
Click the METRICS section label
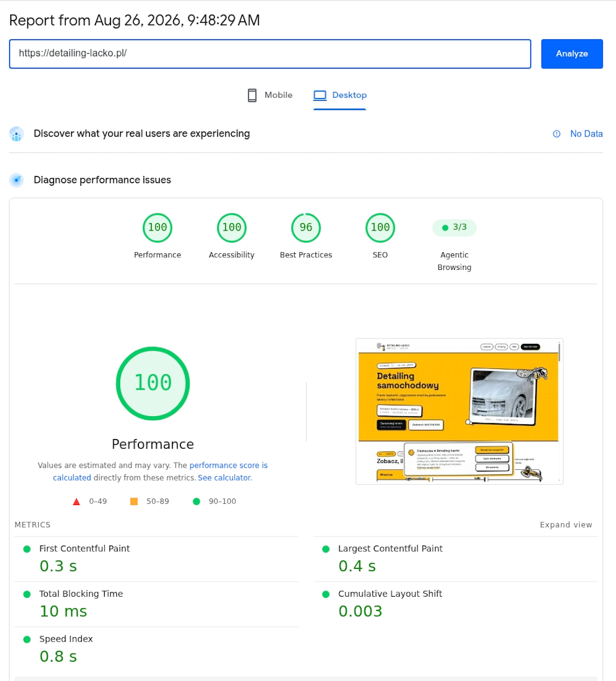point(32,524)
